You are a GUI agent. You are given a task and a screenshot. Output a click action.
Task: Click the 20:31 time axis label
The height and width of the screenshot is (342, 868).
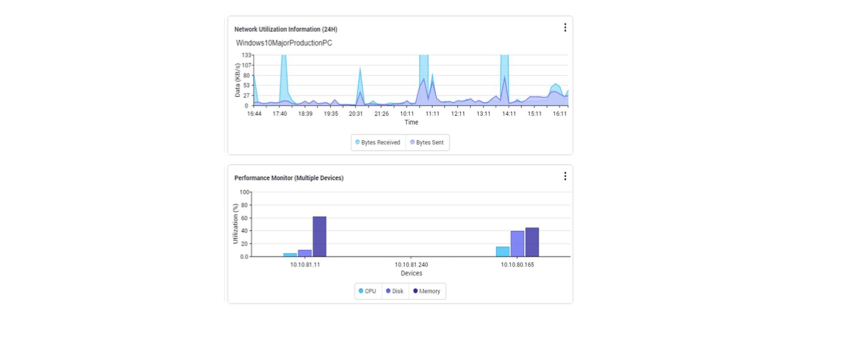click(356, 113)
